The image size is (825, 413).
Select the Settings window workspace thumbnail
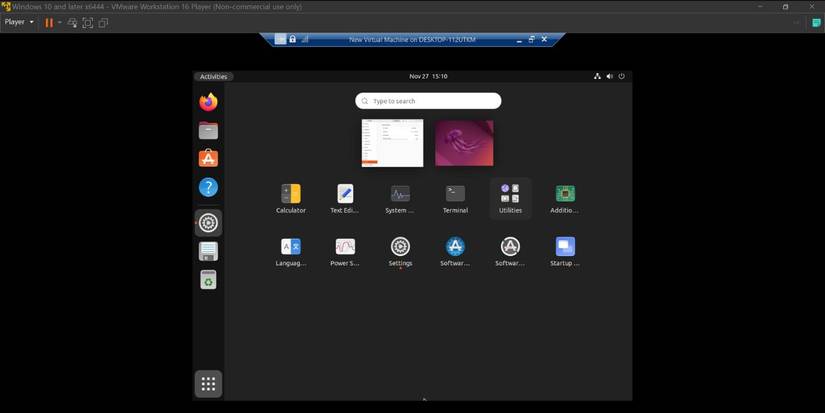[x=393, y=143]
